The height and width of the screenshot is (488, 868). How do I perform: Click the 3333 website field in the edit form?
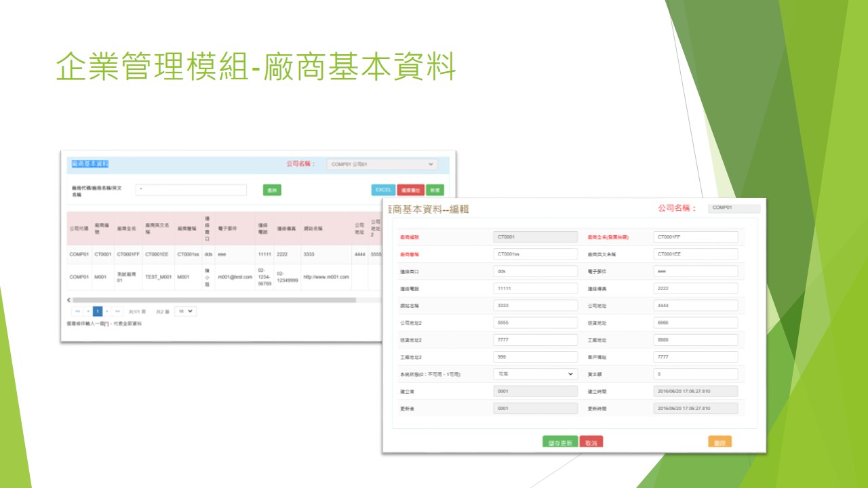click(536, 305)
